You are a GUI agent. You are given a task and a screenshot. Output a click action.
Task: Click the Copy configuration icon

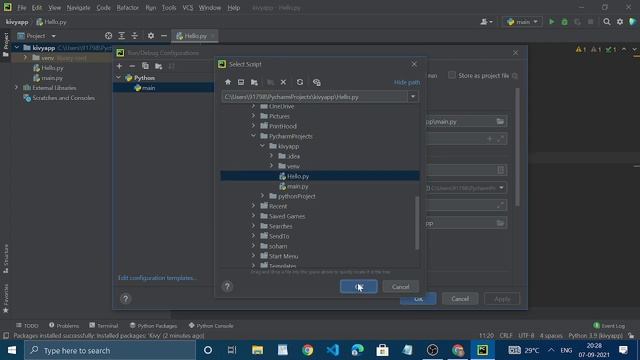[145, 66]
